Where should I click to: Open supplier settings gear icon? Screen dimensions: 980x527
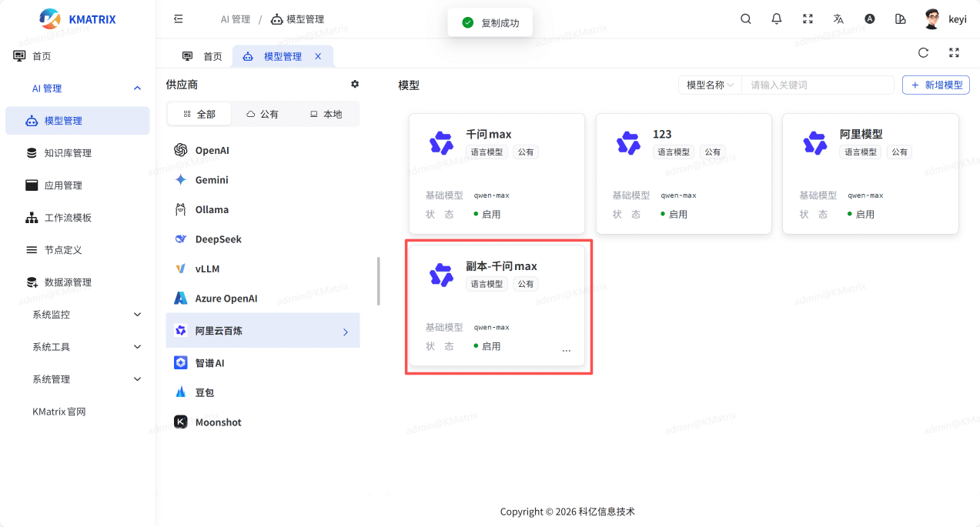pos(355,84)
